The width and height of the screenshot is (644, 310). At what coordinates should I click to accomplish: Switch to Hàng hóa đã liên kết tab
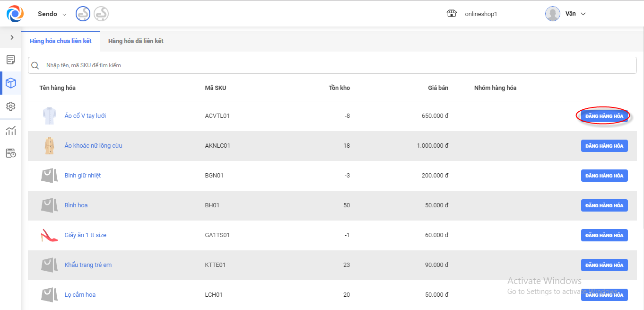pos(136,41)
